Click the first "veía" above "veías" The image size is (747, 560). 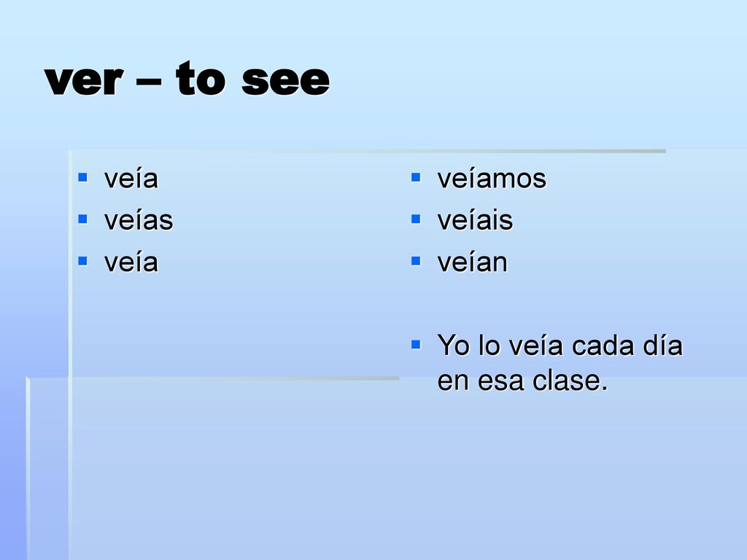(x=131, y=179)
